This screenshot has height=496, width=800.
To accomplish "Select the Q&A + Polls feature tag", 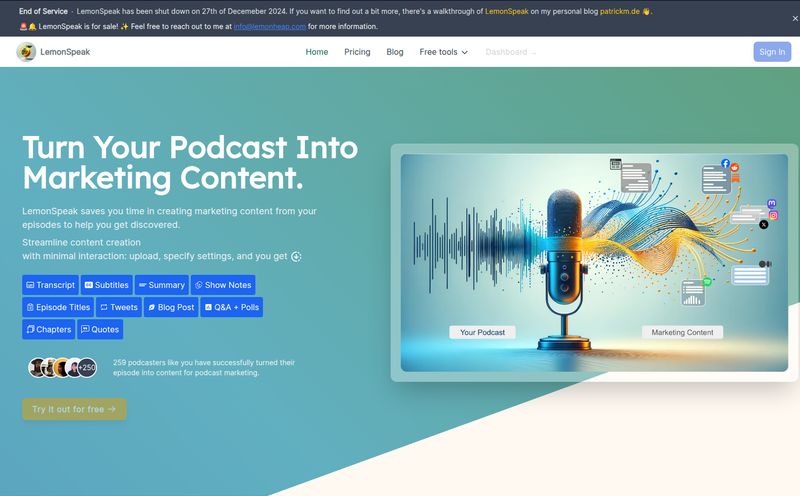I will [232, 307].
